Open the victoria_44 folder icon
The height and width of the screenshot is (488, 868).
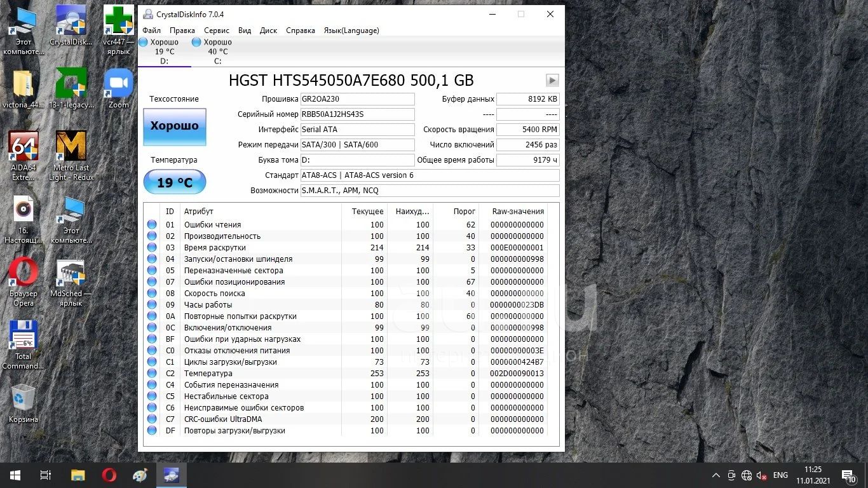click(x=23, y=88)
